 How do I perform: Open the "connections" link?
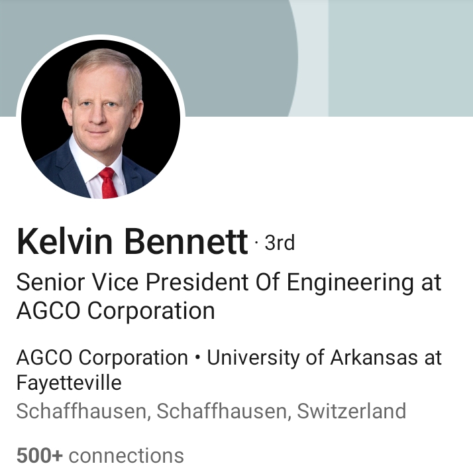pyautogui.click(x=127, y=455)
